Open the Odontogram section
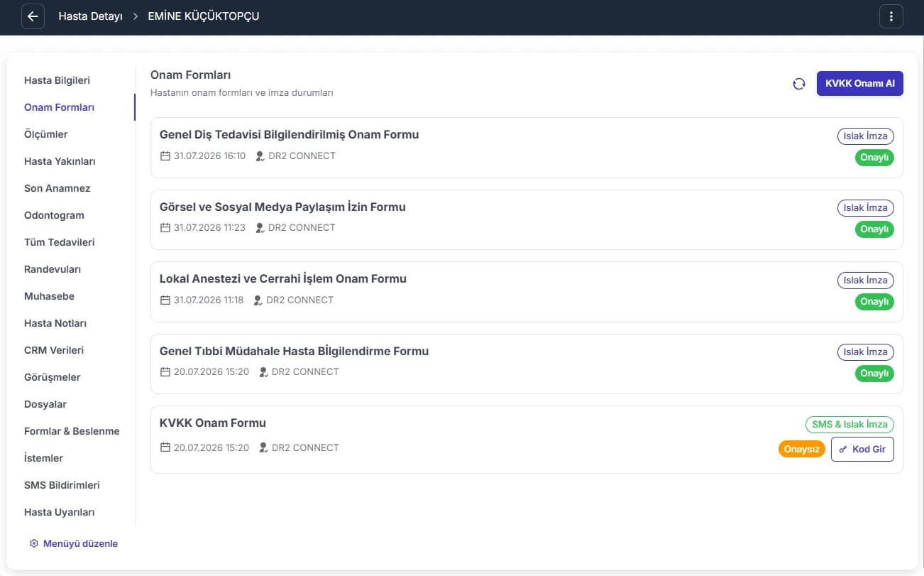Image resolution: width=924 pixels, height=576 pixels. (x=54, y=215)
